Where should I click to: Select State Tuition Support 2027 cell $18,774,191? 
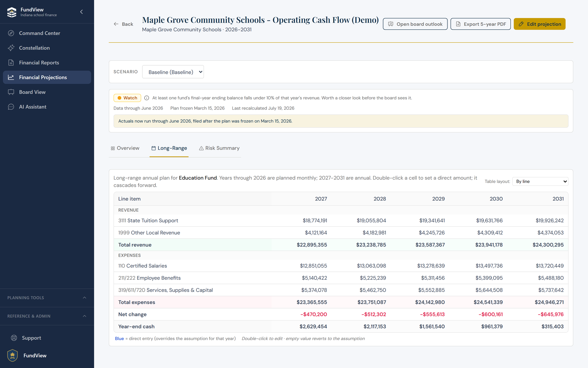315,220
